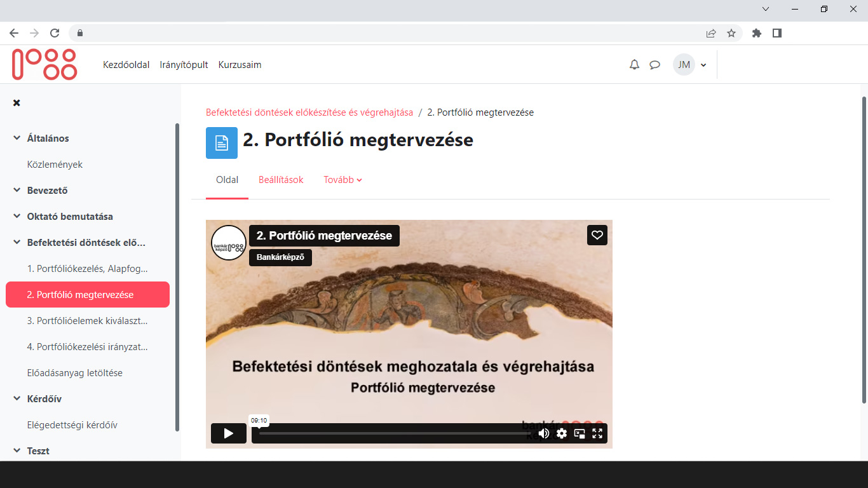Open the Tovább dropdown
The image size is (868, 488).
tap(342, 180)
